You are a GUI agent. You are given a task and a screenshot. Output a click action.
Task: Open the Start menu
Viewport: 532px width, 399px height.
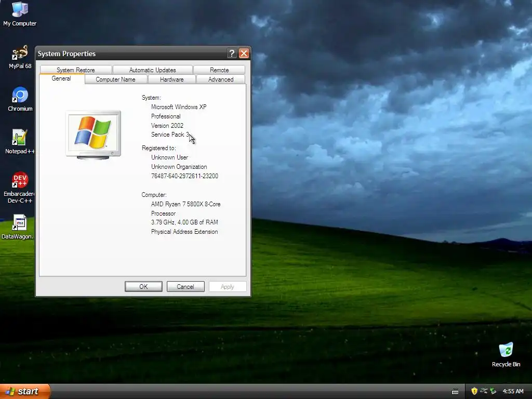tap(25, 391)
